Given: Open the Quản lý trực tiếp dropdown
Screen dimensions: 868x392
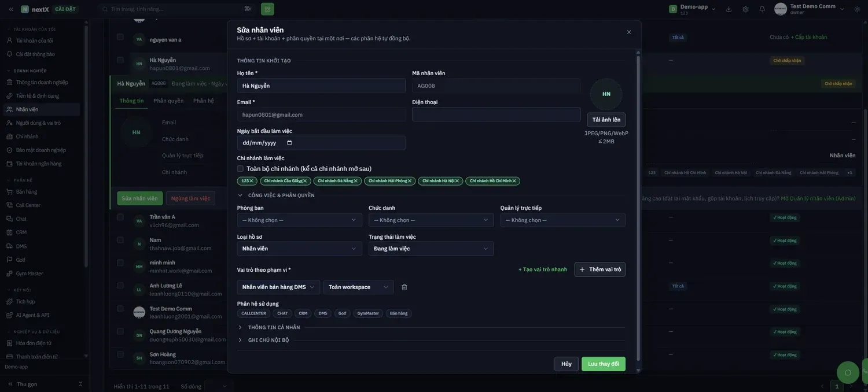Looking at the screenshot, I should [x=562, y=220].
